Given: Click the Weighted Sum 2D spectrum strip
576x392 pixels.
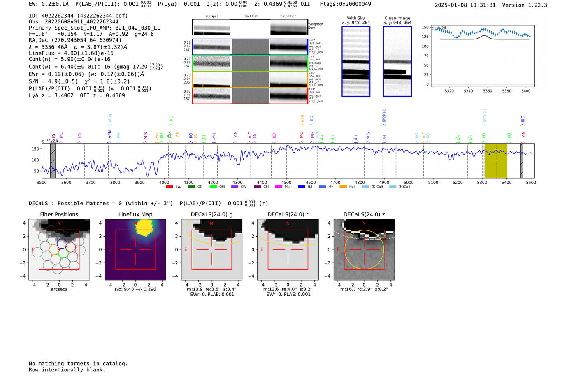Looking at the screenshot, I should coord(250,27).
